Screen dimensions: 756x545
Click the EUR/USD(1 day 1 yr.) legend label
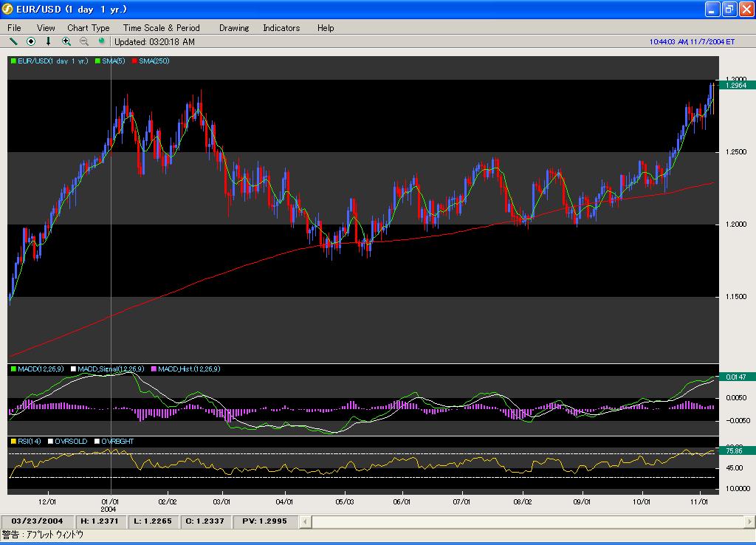tap(53, 61)
